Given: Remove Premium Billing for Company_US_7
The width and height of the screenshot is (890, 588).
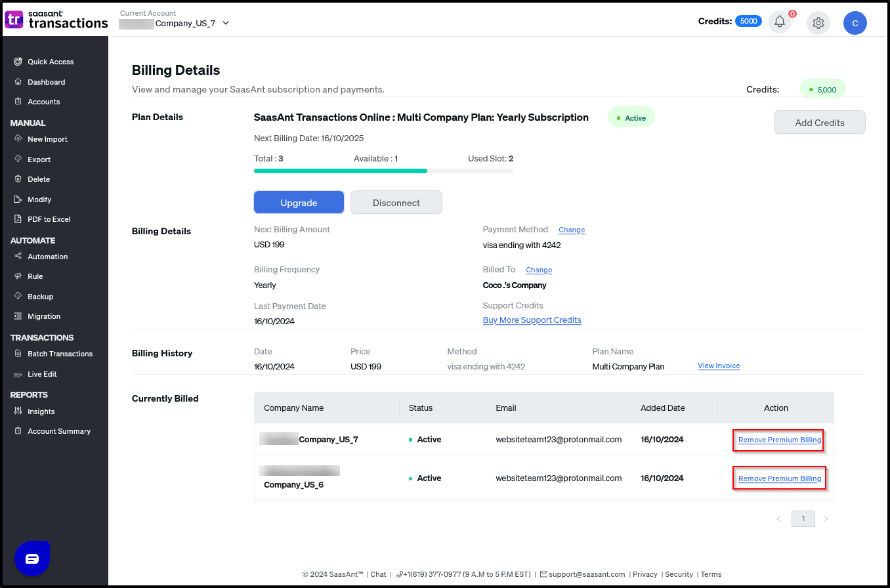Looking at the screenshot, I should click(780, 440).
